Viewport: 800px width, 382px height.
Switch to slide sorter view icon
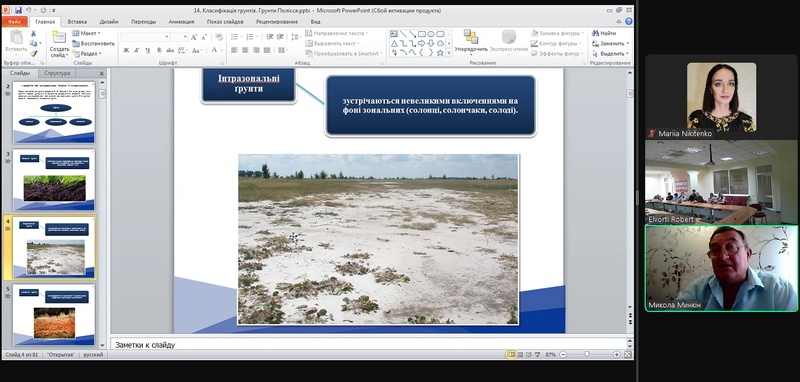pyautogui.click(x=520, y=354)
